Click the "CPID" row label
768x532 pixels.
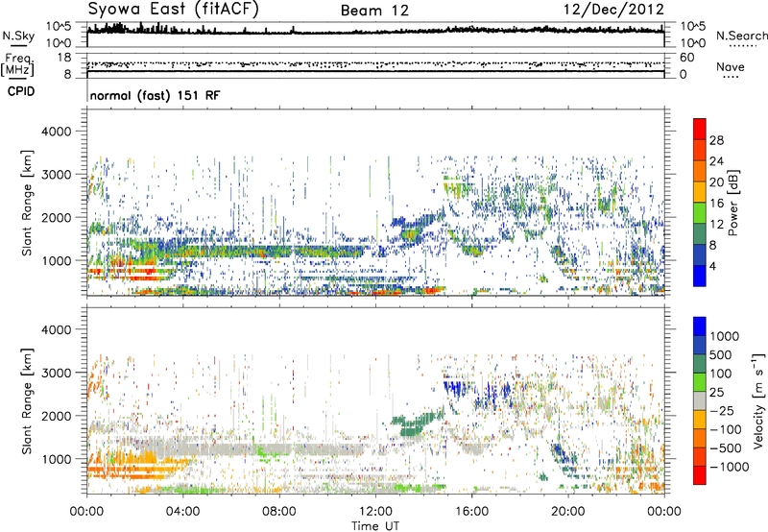21,91
